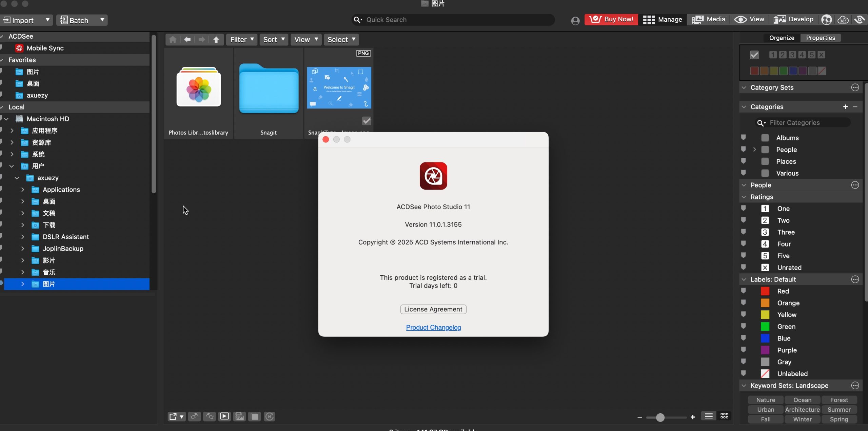
Task: Go forward with the right arrow icon
Action: point(202,40)
